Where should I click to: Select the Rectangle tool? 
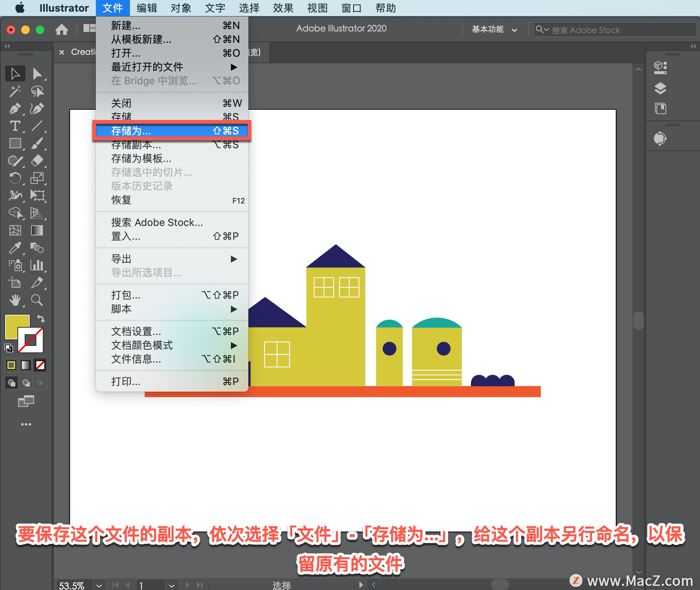tap(15, 143)
